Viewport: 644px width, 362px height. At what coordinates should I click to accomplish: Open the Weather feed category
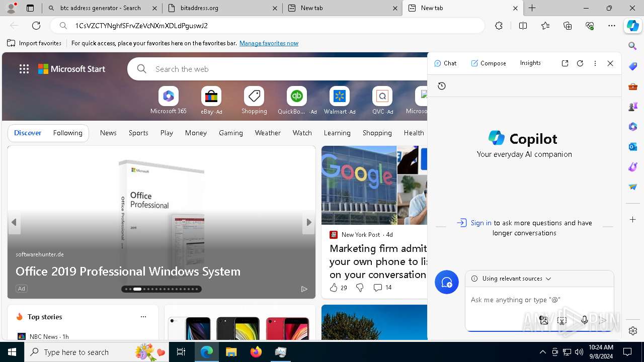click(268, 133)
